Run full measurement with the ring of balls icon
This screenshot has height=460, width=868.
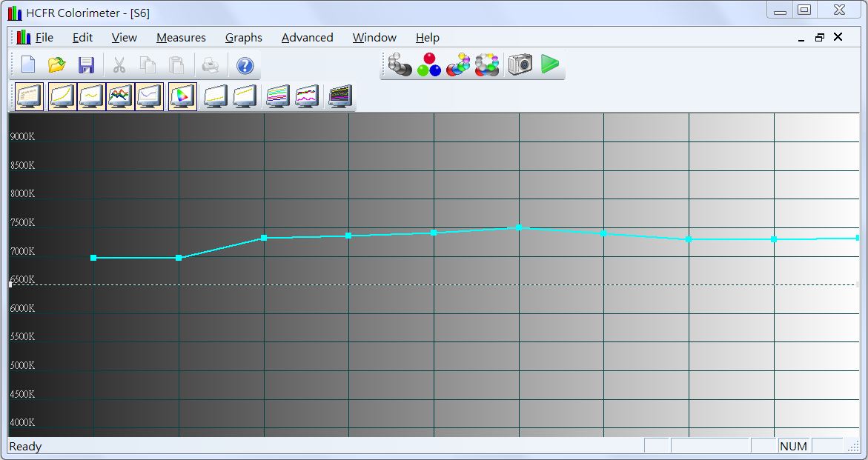pos(487,64)
